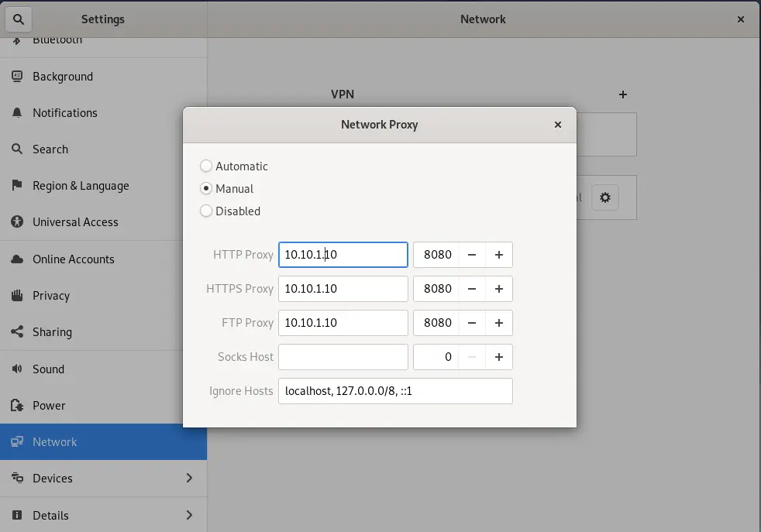Open the Background settings panel
The width and height of the screenshot is (761, 532).
[63, 76]
